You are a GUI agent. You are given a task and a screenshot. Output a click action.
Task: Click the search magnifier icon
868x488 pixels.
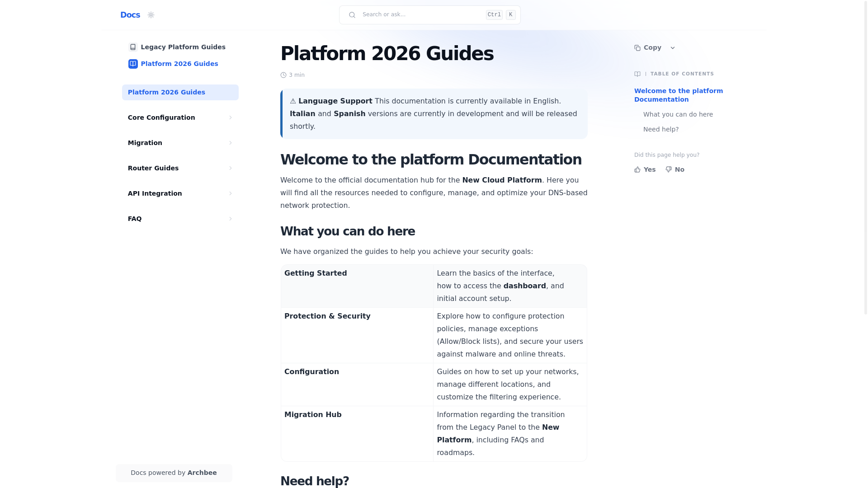click(352, 15)
